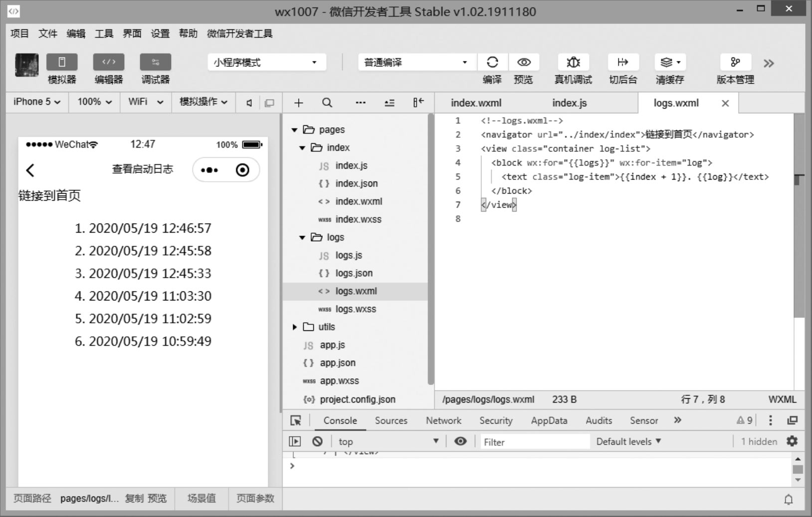Click the mini program close circle icon
Screen dimensions: 812x517
click(242, 170)
